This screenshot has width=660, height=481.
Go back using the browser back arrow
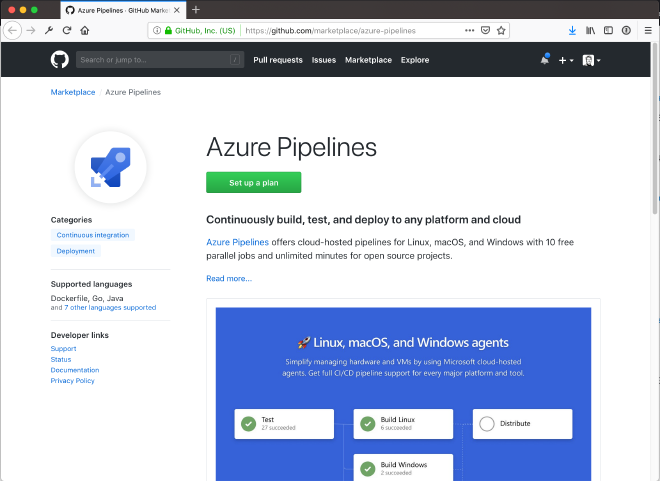[13, 30]
